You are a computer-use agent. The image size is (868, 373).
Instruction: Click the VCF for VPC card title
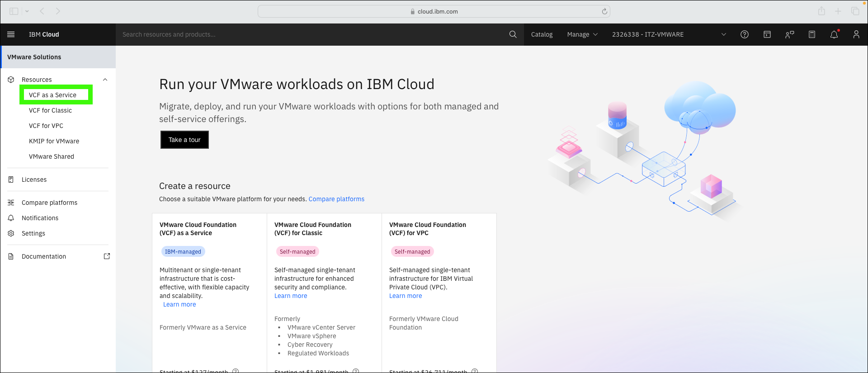click(428, 229)
